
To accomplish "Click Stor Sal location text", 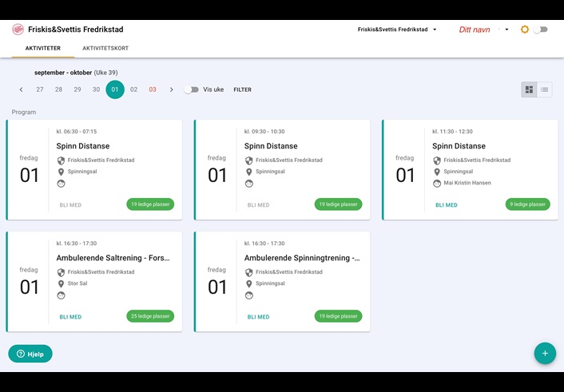I will (77, 283).
